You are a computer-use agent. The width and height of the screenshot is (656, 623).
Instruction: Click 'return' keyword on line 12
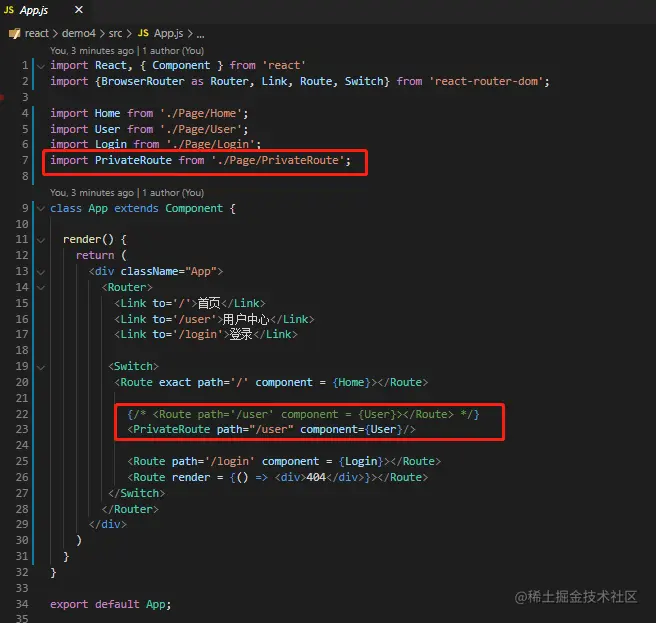(x=95, y=255)
